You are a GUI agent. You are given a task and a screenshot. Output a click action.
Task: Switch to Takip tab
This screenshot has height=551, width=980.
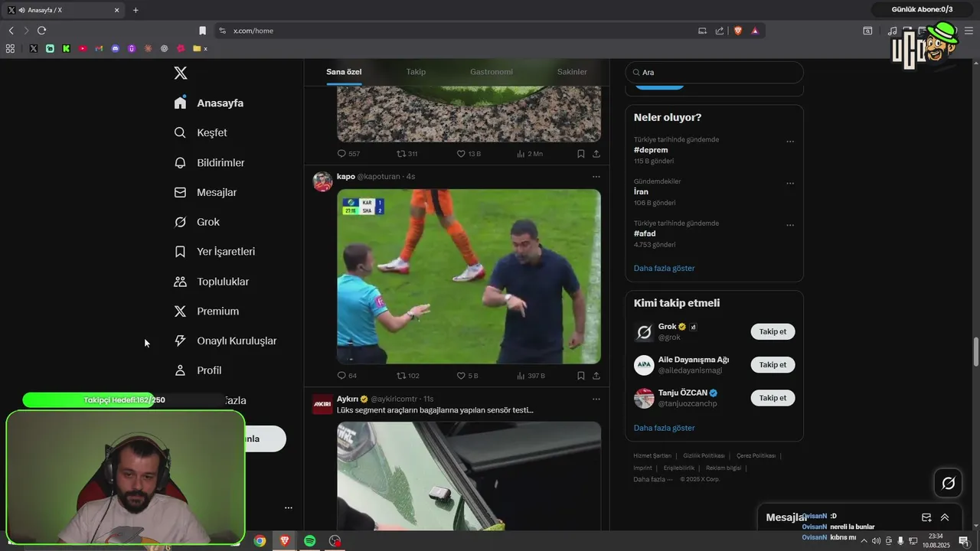[416, 72]
